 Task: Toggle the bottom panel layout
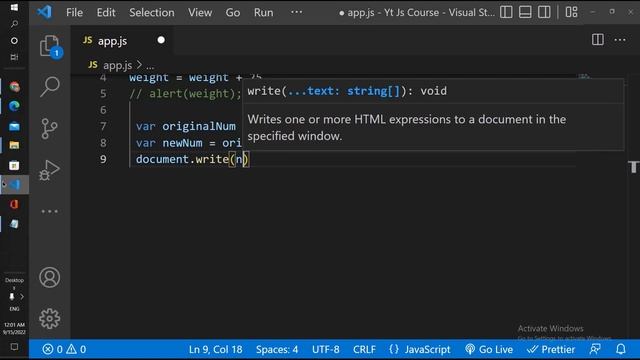point(525,12)
